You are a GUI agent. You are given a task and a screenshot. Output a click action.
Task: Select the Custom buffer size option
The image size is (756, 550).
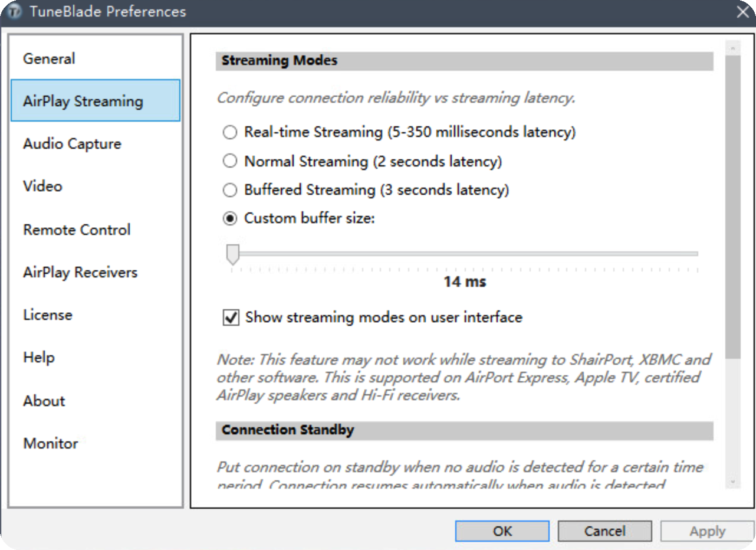click(230, 219)
